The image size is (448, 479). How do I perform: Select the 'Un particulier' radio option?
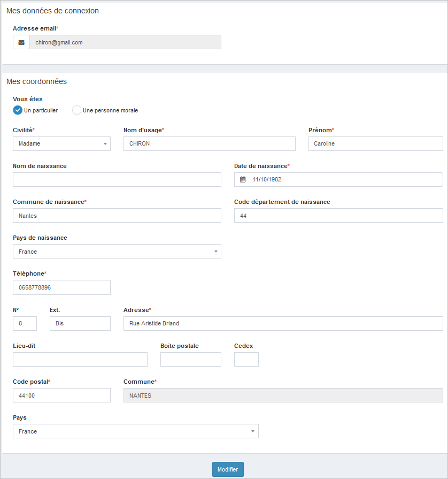tap(18, 110)
